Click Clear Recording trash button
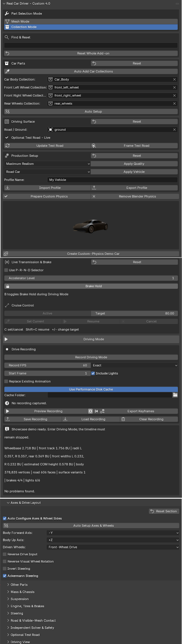 pyautogui.click(x=149, y=419)
